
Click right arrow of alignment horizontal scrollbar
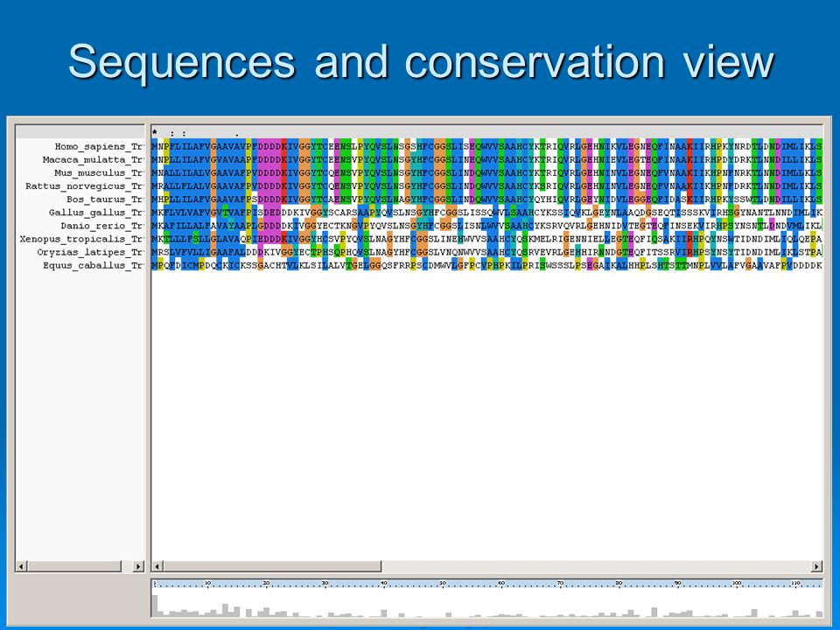(x=816, y=566)
